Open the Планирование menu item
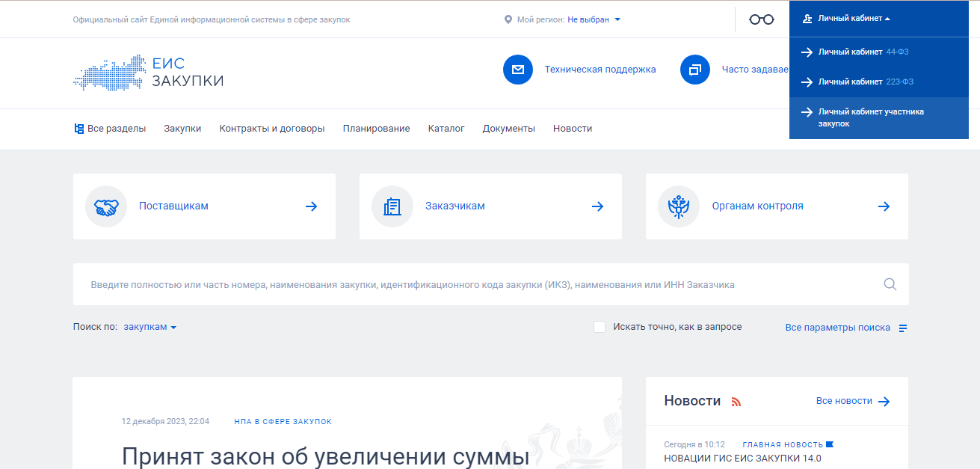 pos(377,129)
